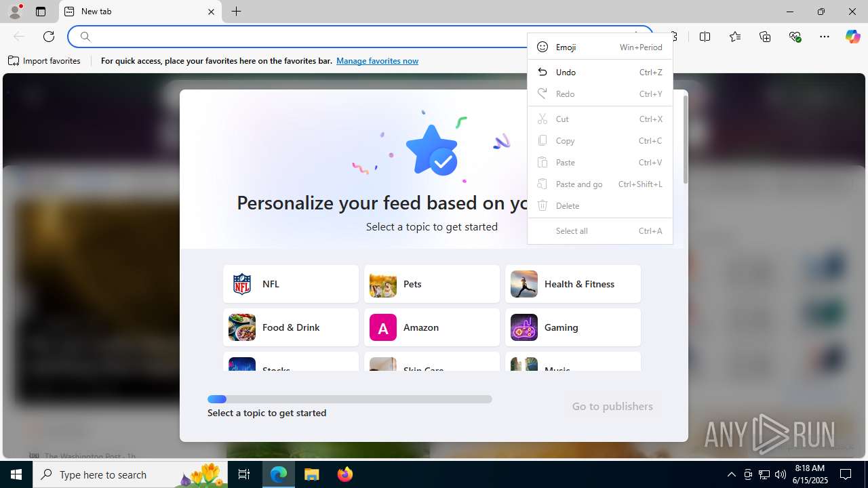This screenshot has width=868, height=488.
Task: Open a new tab with plus button
Action: pyautogui.click(x=236, y=12)
